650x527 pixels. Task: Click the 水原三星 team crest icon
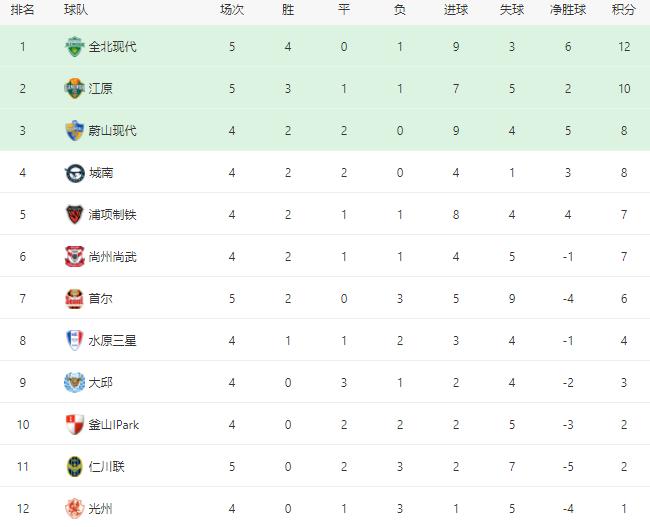[x=75, y=341]
